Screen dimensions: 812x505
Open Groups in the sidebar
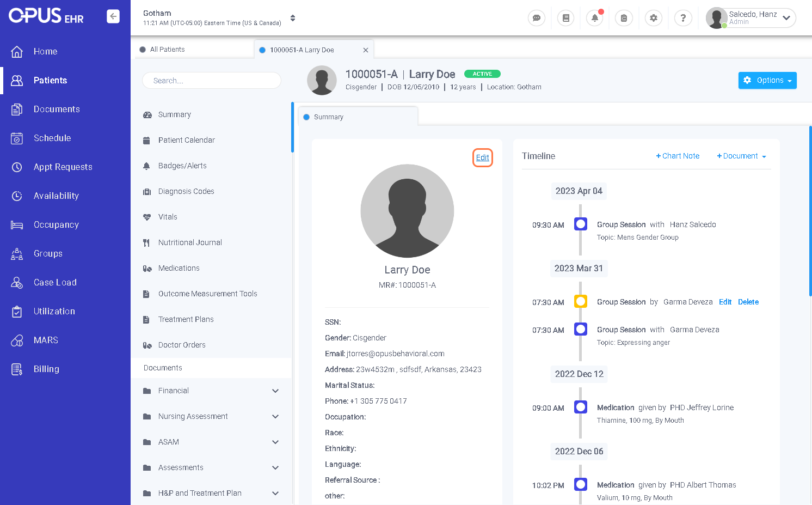pyautogui.click(x=48, y=253)
